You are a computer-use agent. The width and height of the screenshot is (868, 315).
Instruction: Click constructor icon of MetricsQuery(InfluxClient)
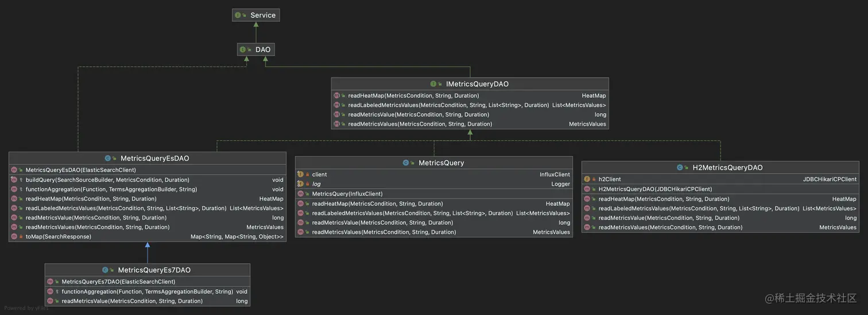pos(300,194)
